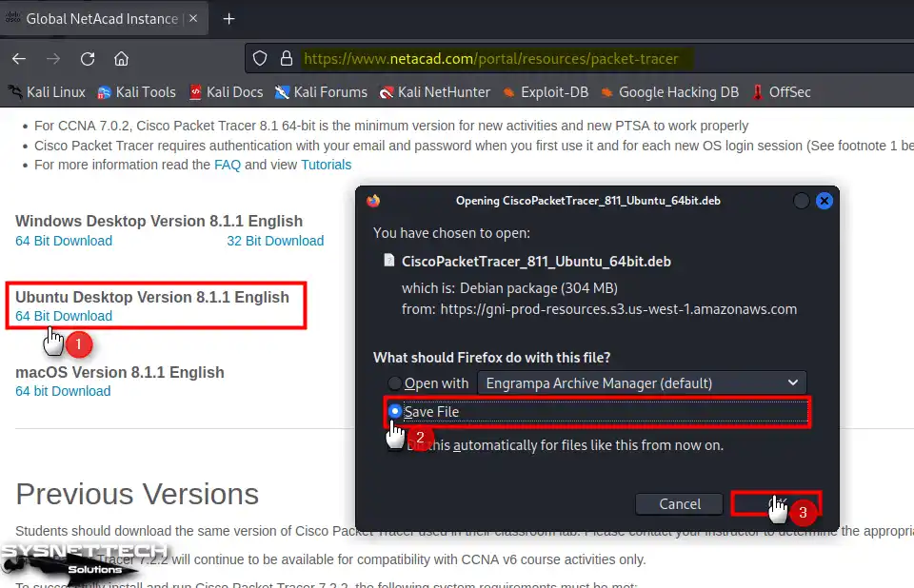
Task: Open the browser home page icon
Action: (121, 59)
